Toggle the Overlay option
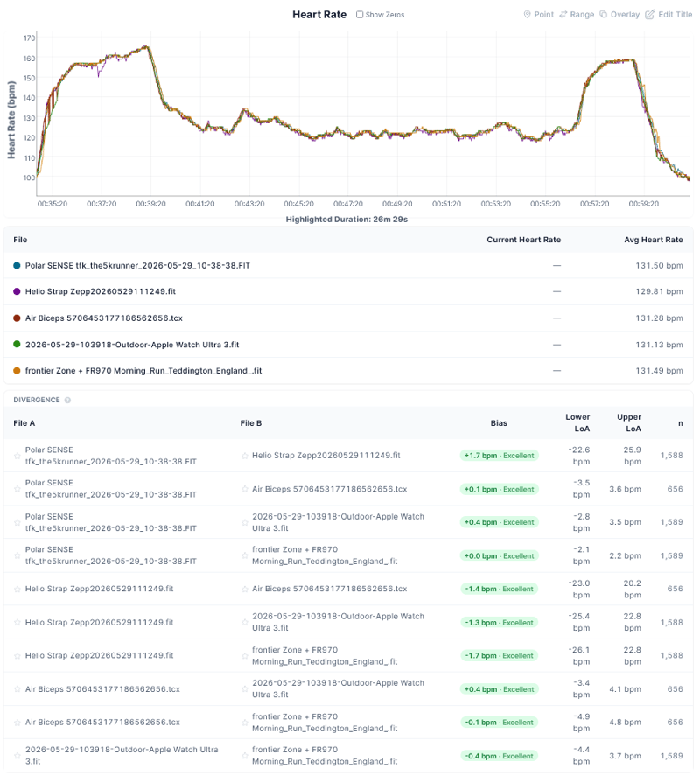 click(x=619, y=15)
